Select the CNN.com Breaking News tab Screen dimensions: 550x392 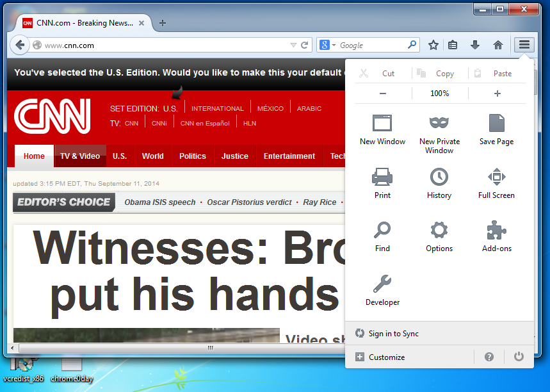85,23
